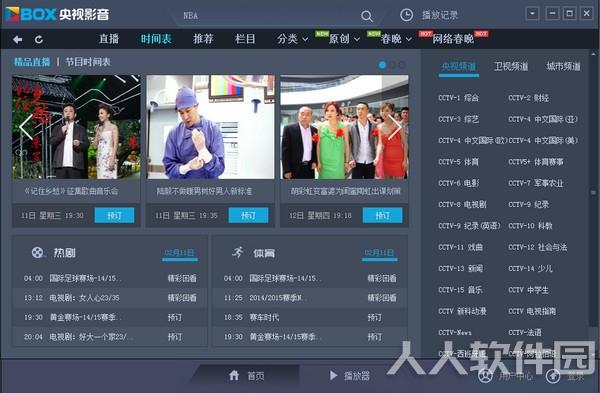The width and height of the screenshot is (600, 393).
Task: Click the home icon in bottom bar
Action: coord(234,375)
